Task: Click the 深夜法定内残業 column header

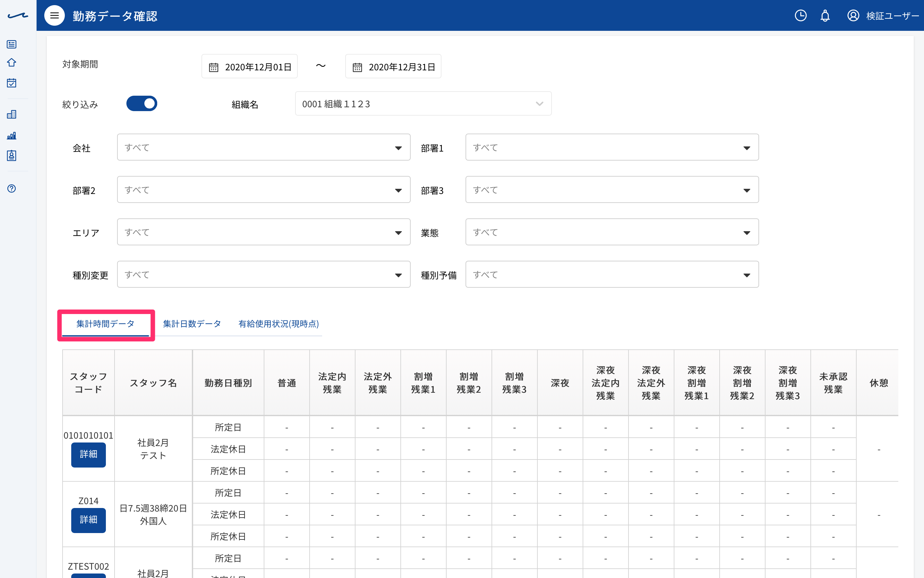Action: tap(605, 383)
